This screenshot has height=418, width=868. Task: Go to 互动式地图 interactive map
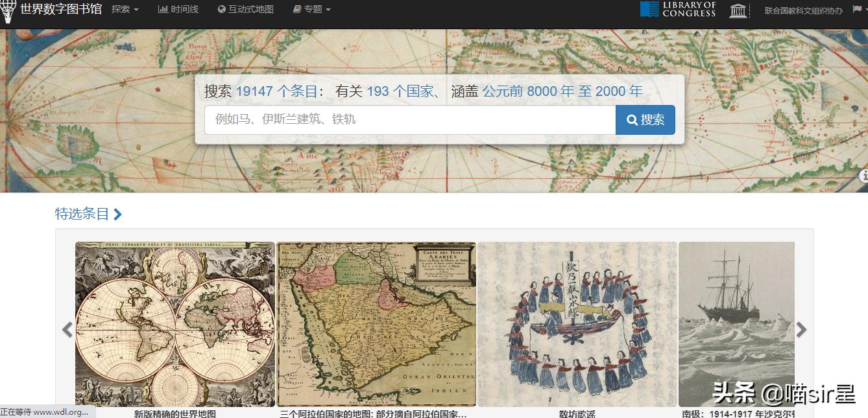[x=245, y=9]
